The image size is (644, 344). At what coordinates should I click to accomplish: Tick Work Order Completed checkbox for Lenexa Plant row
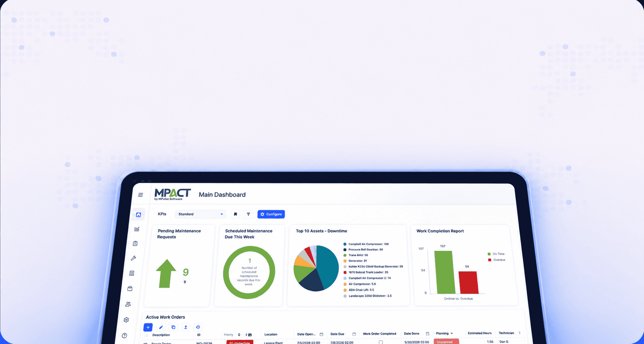click(381, 342)
